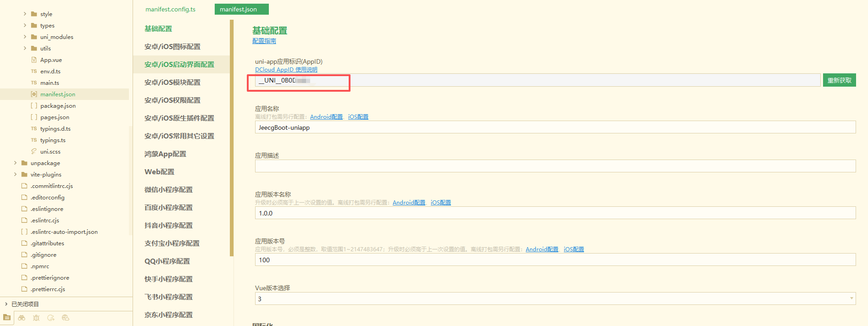Click the TS icon beside env.d.ts
The width and height of the screenshot is (868, 326).
(34, 72)
